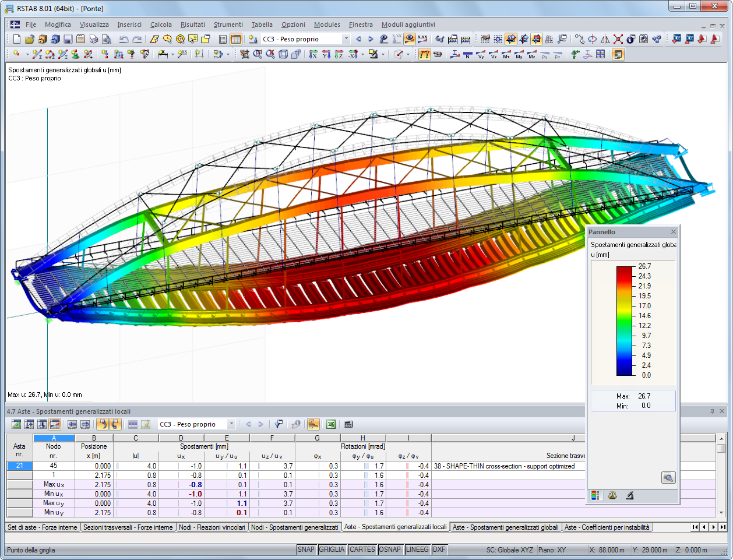The image size is (733, 560).
Task: Switch to Aste - Spostamenti generalizzati globali tab
Action: [x=505, y=527]
